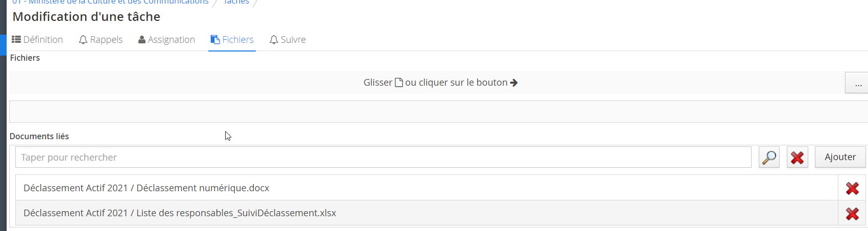Image resolution: width=868 pixels, height=231 pixels.
Task: Click the files icon beside Fichiers
Action: [x=215, y=40]
